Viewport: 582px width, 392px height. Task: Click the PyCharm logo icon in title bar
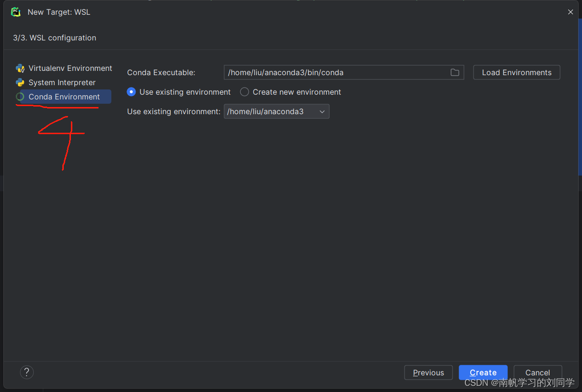click(x=16, y=12)
